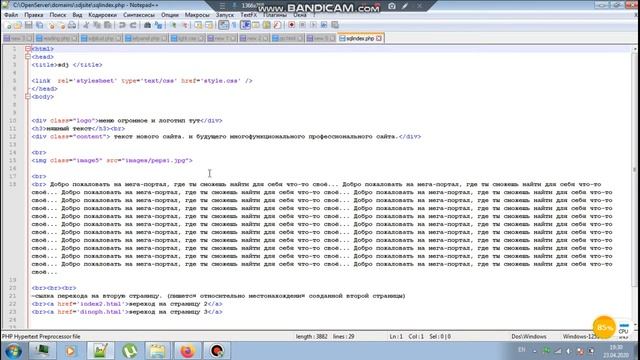Click 'PHP Hypertext Preprocessor file' in the status bar
Image resolution: width=640 pixels, height=360 pixels.
(41, 337)
